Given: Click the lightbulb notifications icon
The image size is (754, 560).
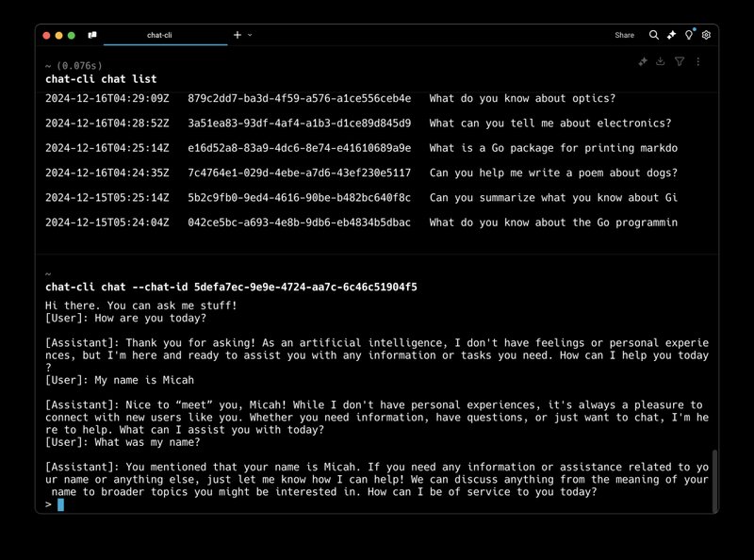Looking at the screenshot, I should click(x=689, y=35).
